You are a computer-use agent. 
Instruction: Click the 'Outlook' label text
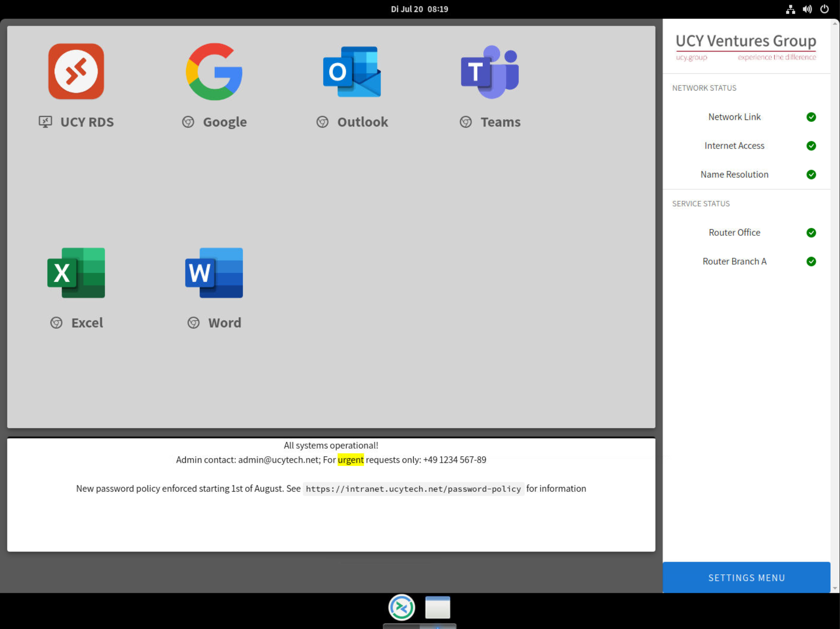(363, 122)
